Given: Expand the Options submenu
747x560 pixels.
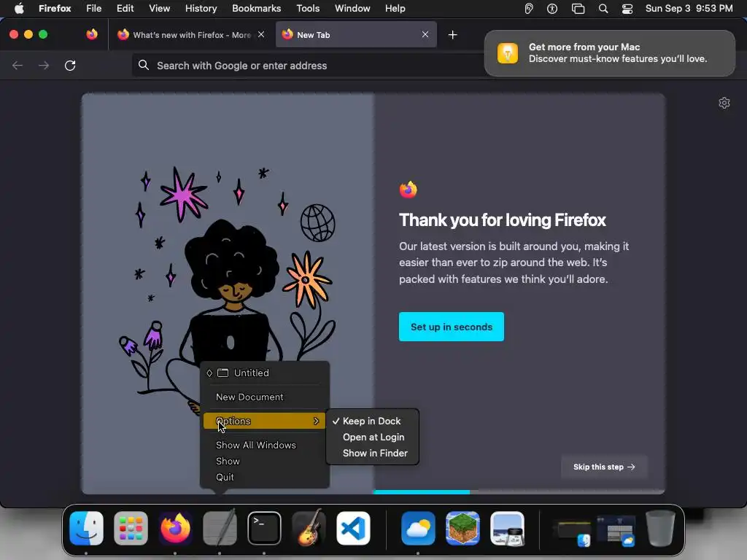Looking at the screenshot, I should 264,421.
